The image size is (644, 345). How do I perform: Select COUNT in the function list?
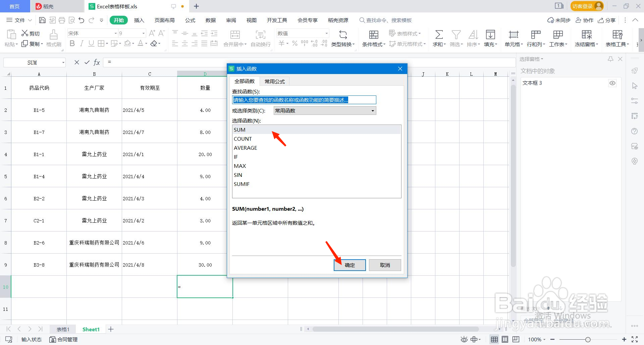(316, 139)
